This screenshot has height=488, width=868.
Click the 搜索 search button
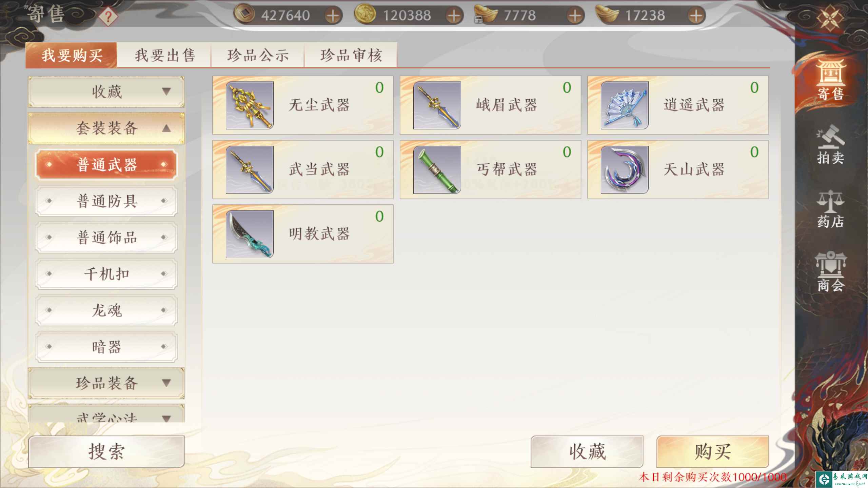pos(106,452)
